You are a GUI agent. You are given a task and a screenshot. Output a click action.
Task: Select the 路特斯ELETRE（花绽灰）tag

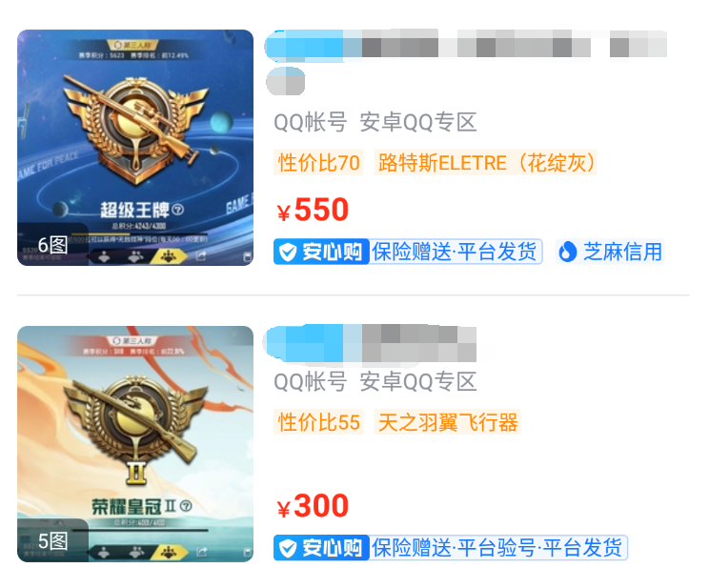[x=486, y=162]
